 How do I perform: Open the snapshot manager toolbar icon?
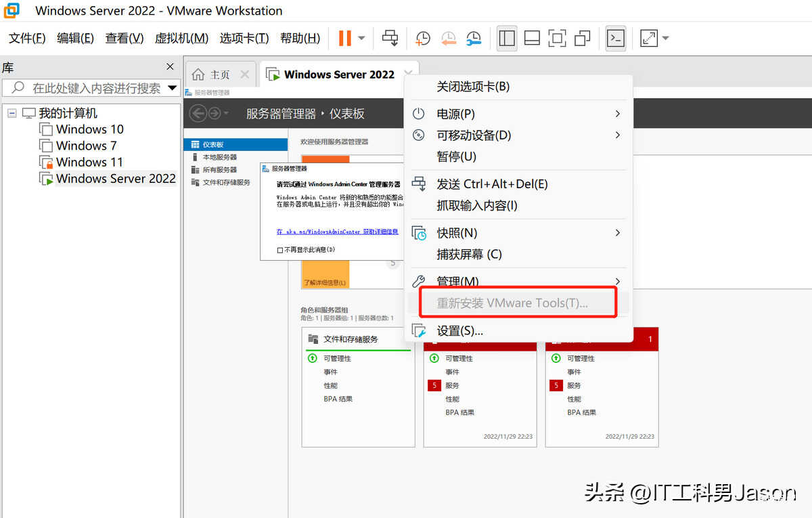474,39
